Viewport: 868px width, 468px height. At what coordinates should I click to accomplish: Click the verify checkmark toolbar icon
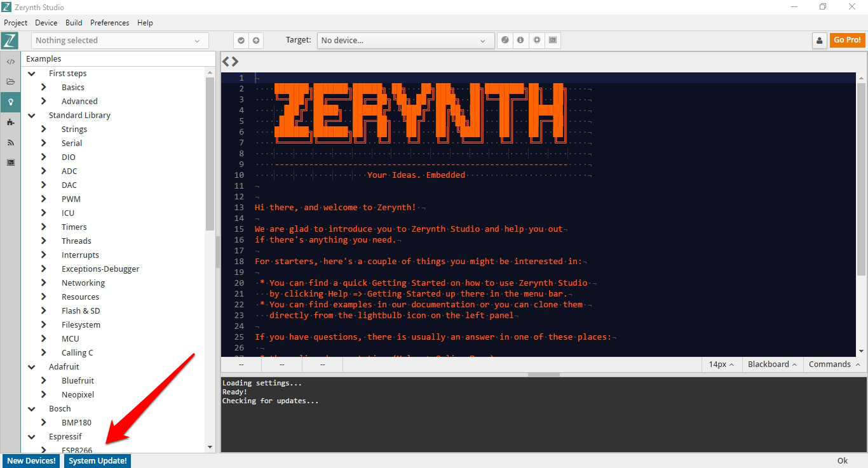coord(241,41)
